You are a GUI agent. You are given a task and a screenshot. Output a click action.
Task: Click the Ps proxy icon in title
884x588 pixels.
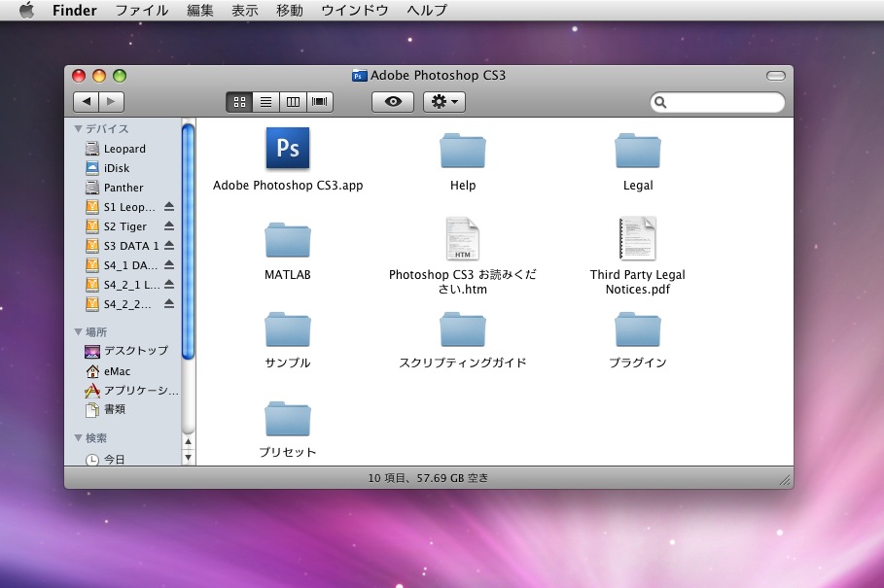click(x=359, y=76)
